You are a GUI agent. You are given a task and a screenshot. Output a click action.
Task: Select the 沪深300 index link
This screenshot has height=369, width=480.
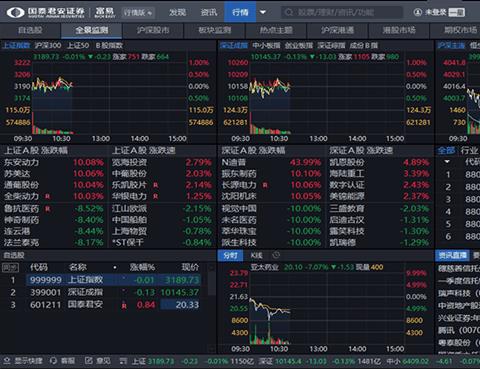(x=48, y=45)
